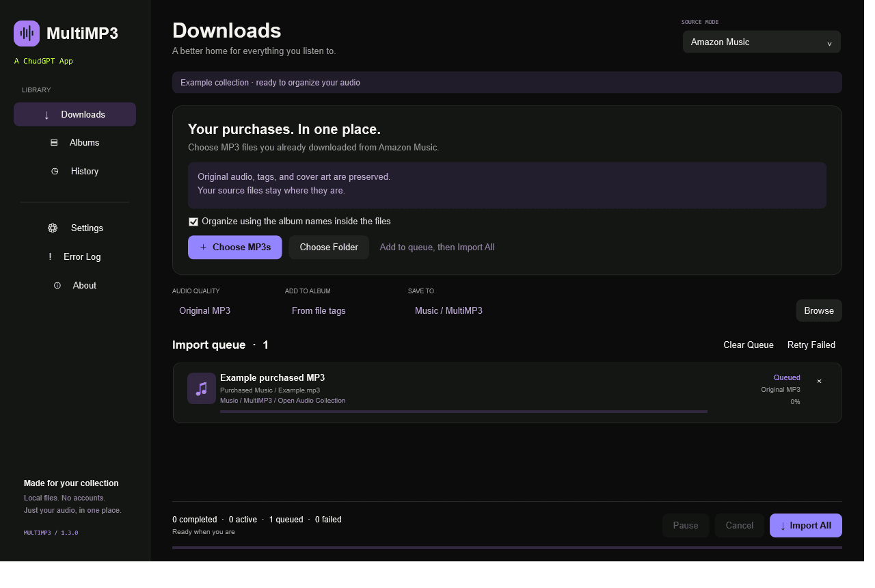The height and width of the screenshot is (588, 875).
Task: Click the Error Log exclamation icon
Action: (50, 257)
